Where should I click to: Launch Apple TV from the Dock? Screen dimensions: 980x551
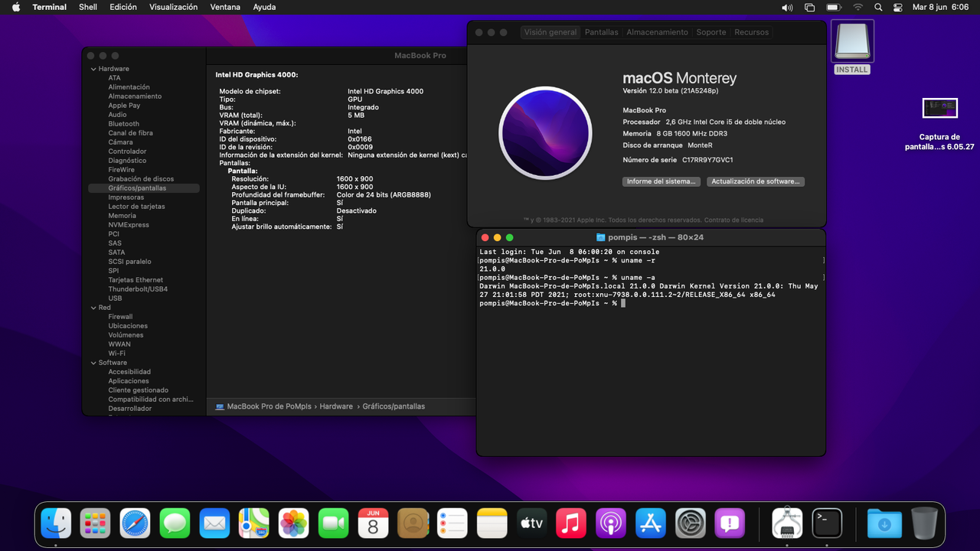(532, 523)
